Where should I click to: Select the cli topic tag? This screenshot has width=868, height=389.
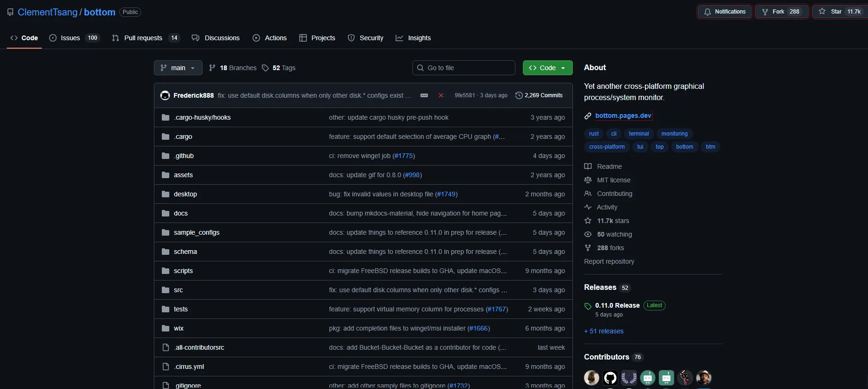pos(614,134)
